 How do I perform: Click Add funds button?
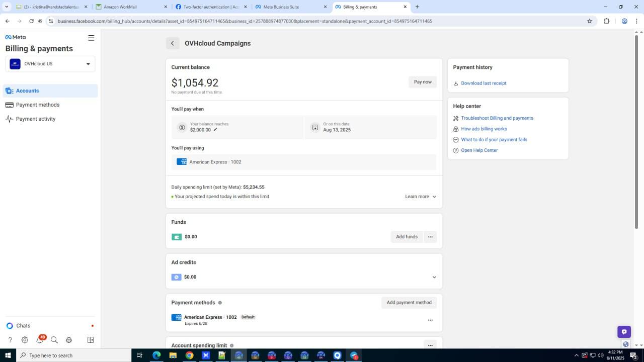[x=407, y=237]
